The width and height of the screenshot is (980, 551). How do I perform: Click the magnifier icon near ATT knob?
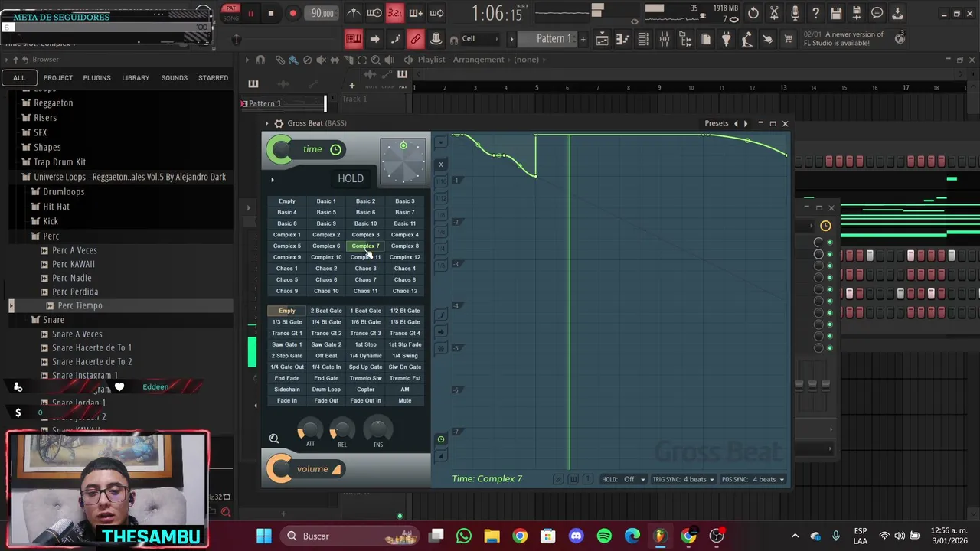click(273, 439)
